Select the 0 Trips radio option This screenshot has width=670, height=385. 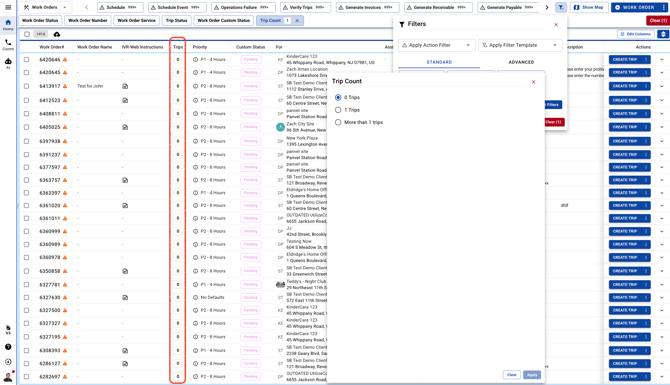[338, 97]
